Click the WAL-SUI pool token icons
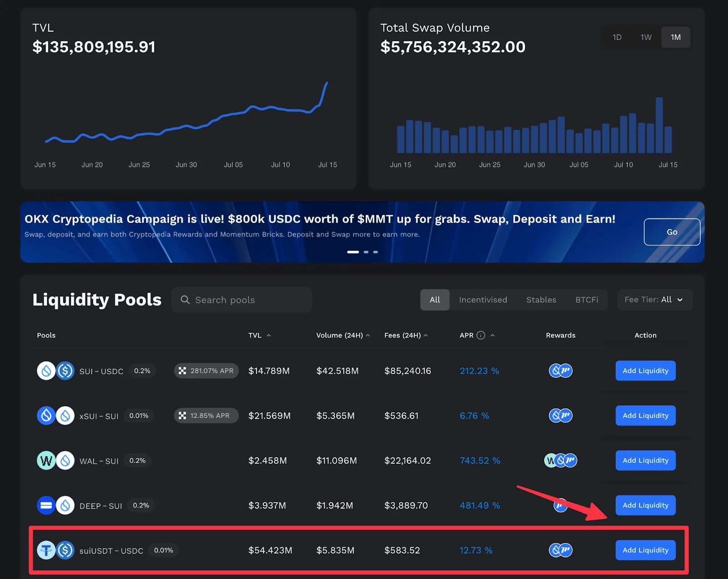This screenshot has height=579, width=728. (x=56, y=461)
